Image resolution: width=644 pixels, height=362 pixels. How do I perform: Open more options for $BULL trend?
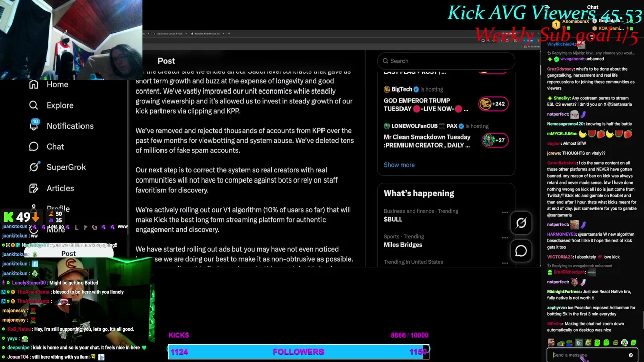tap(505, 212)
